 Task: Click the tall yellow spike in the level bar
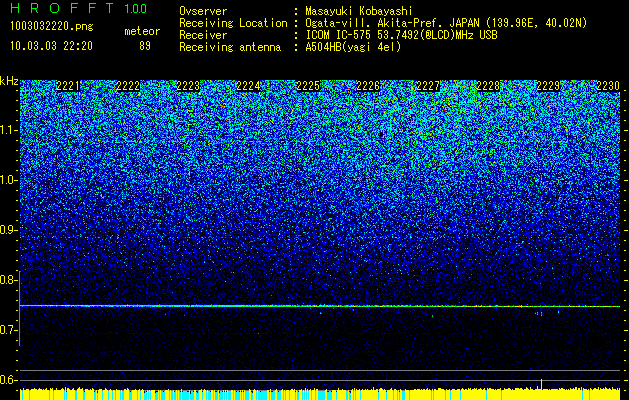point(542,384)
